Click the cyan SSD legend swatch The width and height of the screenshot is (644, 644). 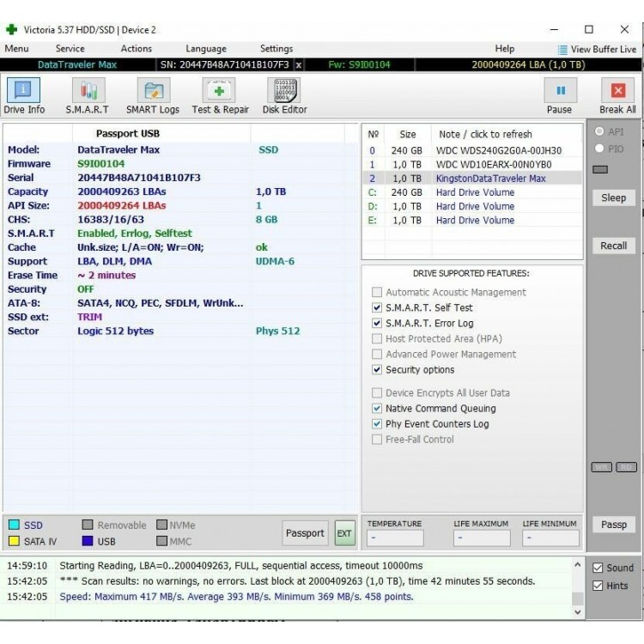(x=14, y=525)
